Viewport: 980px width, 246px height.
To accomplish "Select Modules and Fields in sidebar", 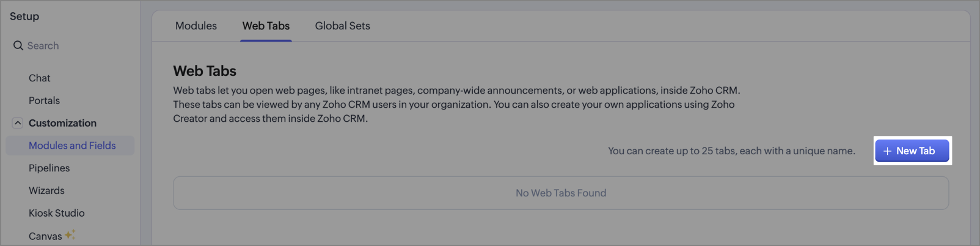I will click(72, 146).
